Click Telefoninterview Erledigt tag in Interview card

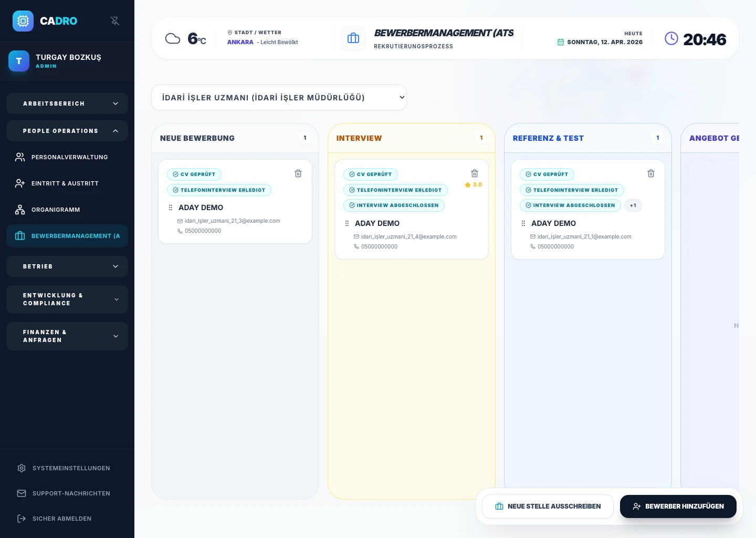pos(395,190)
